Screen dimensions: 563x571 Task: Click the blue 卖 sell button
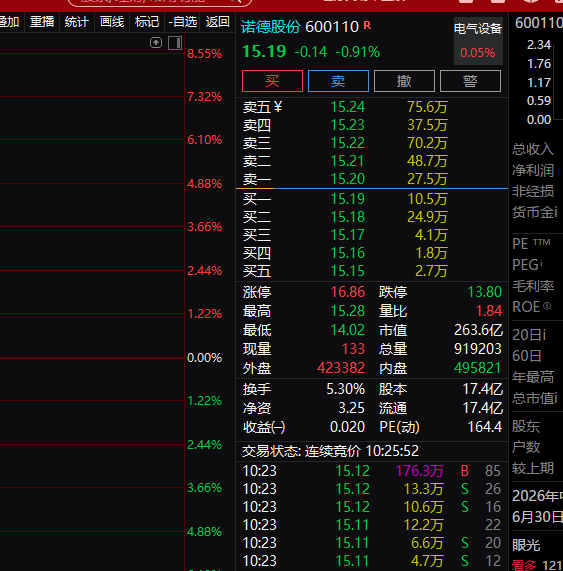click(338, 81)
